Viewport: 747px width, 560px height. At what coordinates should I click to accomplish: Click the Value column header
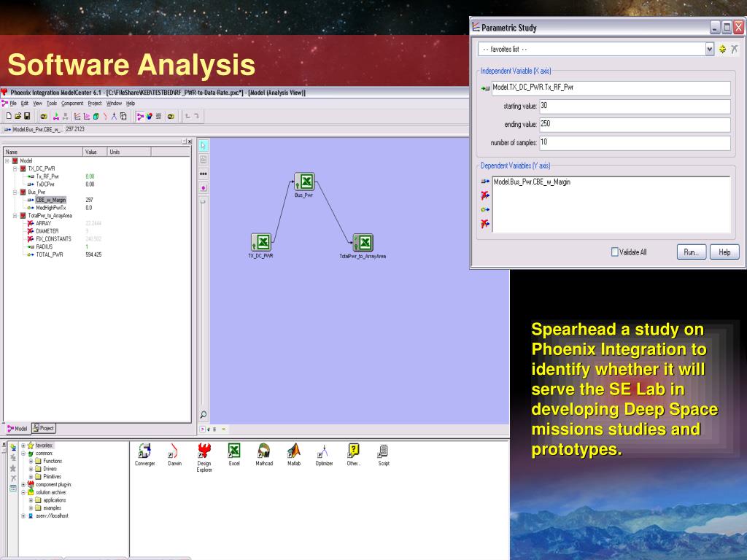(x=95, y=152)
